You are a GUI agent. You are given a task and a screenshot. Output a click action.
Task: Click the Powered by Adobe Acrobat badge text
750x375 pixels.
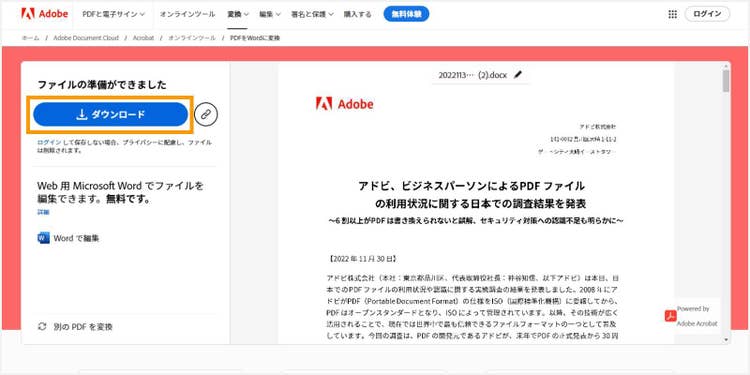pos(697,316)
